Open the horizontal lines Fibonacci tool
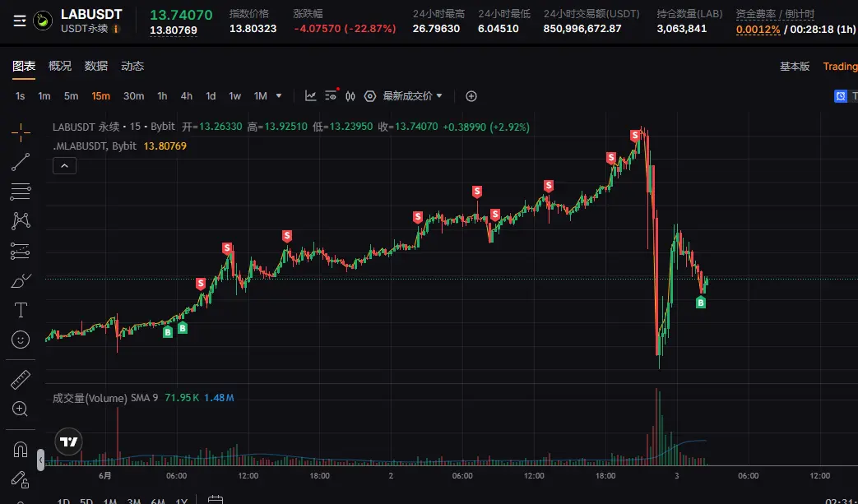858x504 pixels. 21,192
